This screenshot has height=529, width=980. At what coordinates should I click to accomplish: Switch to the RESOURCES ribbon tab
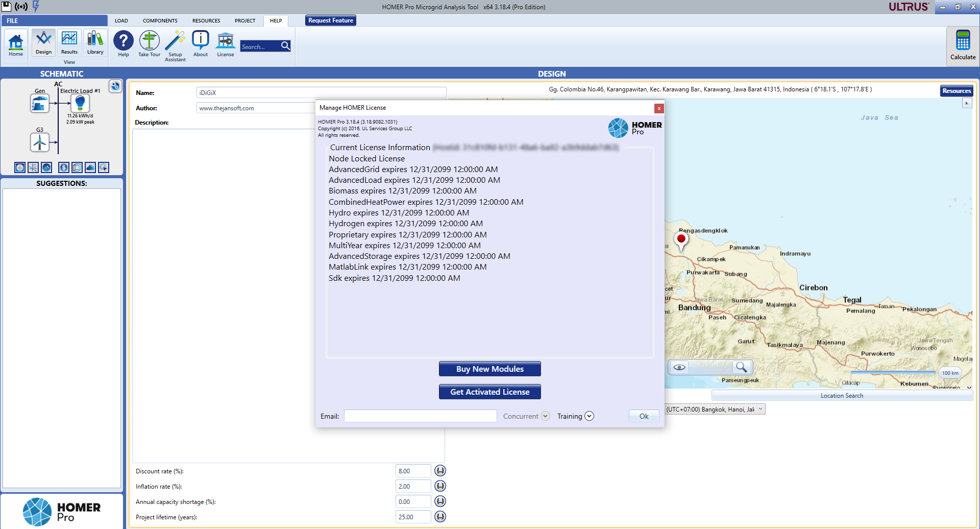(x=206, y=21)
